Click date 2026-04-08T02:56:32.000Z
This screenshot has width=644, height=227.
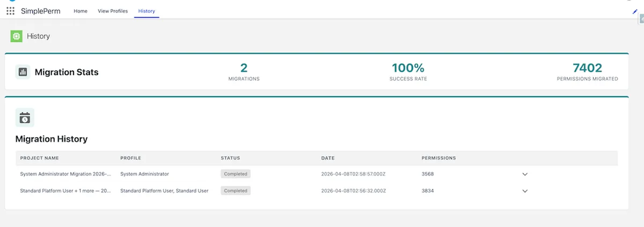353,191
